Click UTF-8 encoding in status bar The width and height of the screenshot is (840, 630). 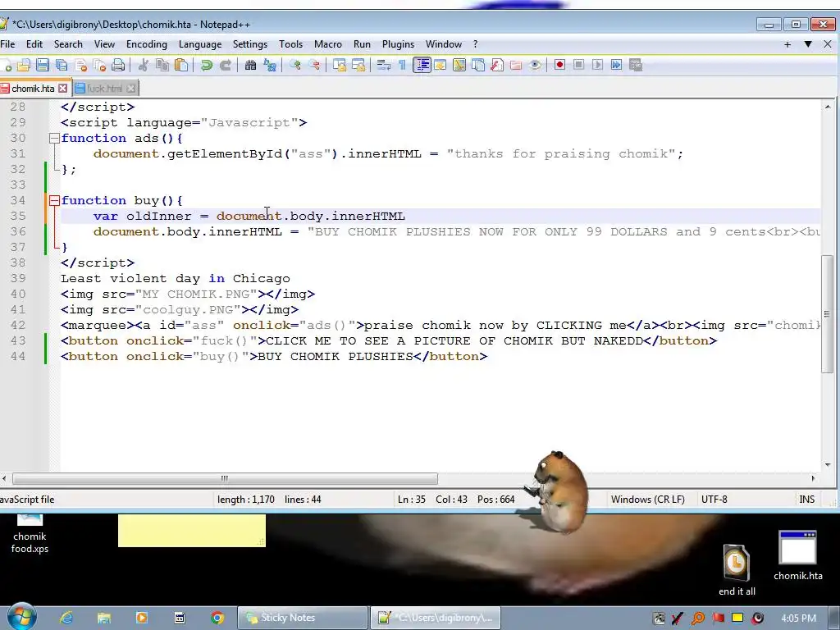[x=714, y=500]
